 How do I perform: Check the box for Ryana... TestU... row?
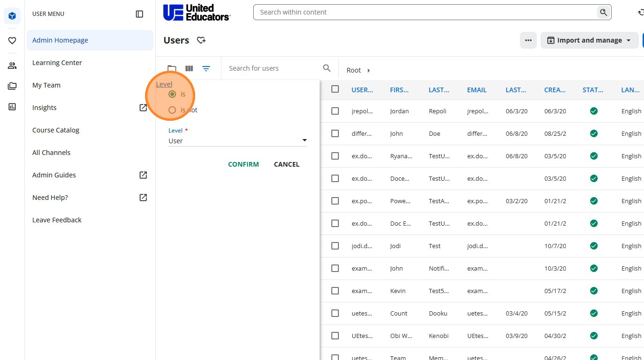(335, 156)
